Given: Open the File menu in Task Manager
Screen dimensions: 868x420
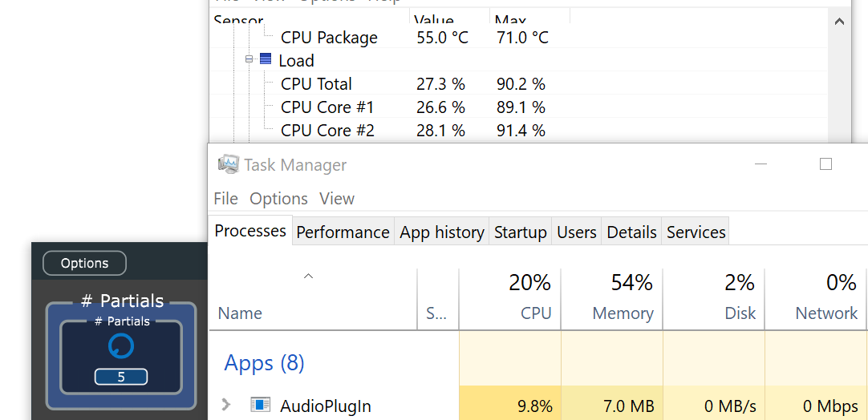Looking at the screenshot, I should (225, 199).
